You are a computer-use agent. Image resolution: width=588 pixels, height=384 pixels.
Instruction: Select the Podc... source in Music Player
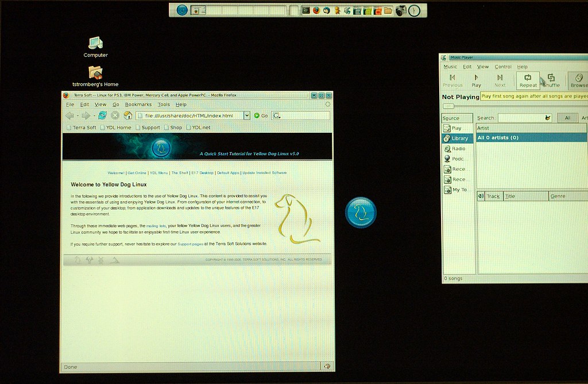(458, 159)
